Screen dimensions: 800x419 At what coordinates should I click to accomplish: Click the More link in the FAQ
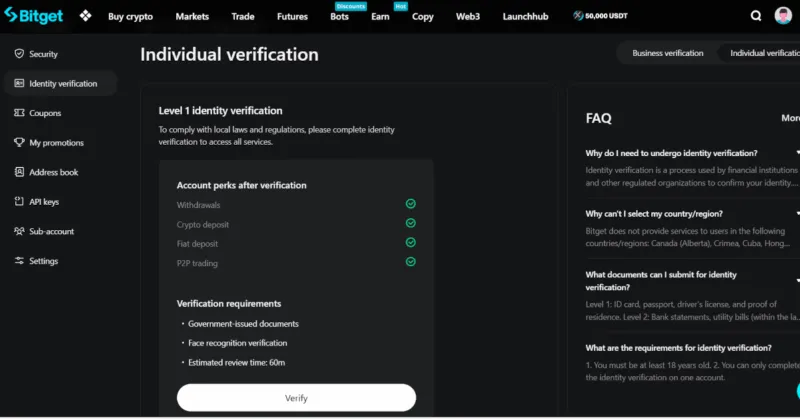tap(790, 118)
